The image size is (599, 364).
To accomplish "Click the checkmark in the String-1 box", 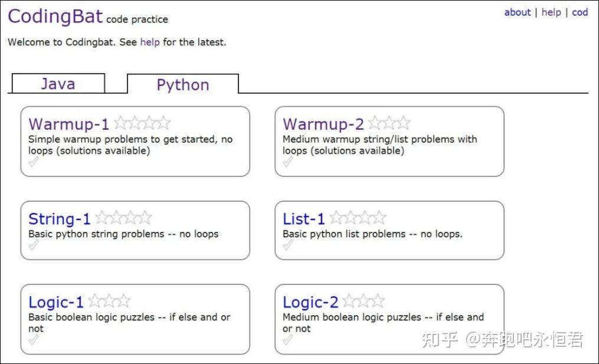I will 34,245.
